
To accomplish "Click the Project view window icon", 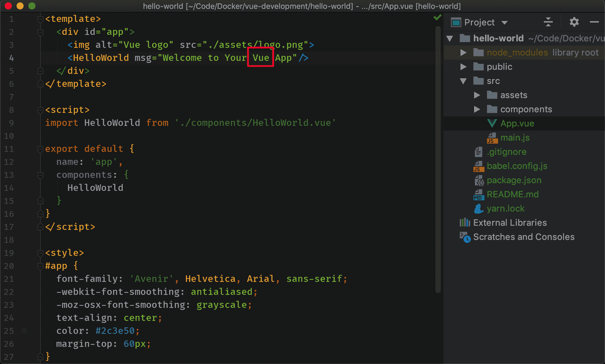I will pyautogui.click(x=456, y=22).
